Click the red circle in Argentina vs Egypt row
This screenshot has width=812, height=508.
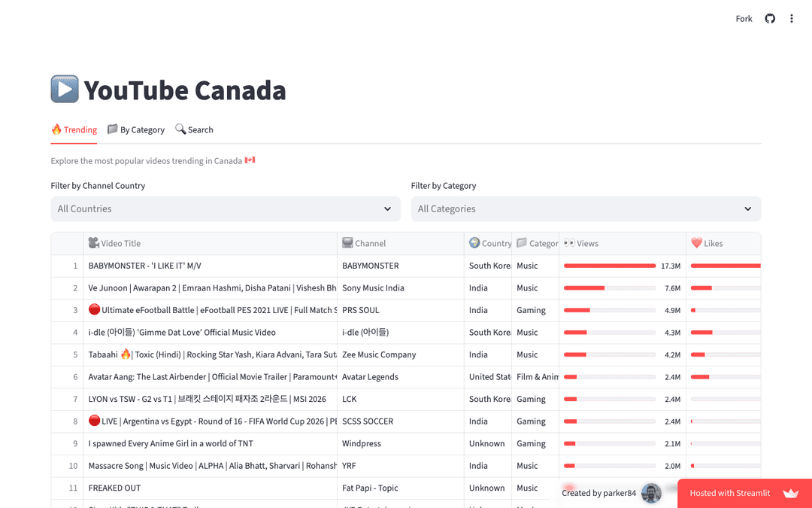coord(94,421)
